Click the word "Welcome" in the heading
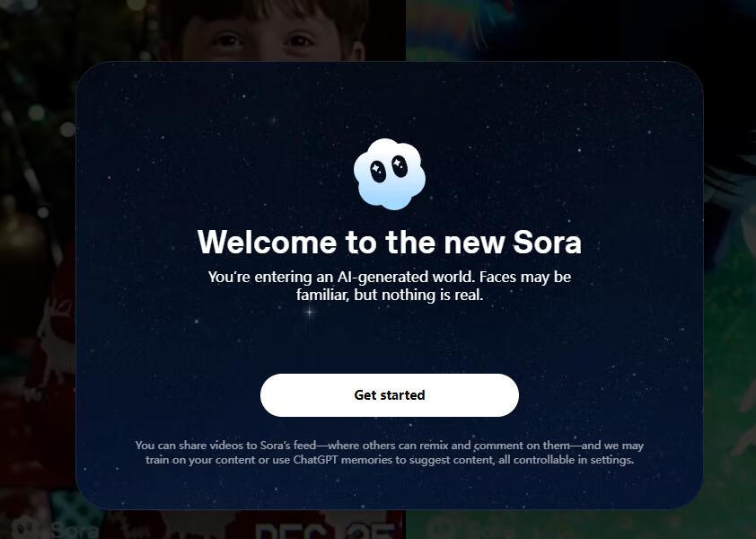 pyautogui.click(x=267, y=242)
